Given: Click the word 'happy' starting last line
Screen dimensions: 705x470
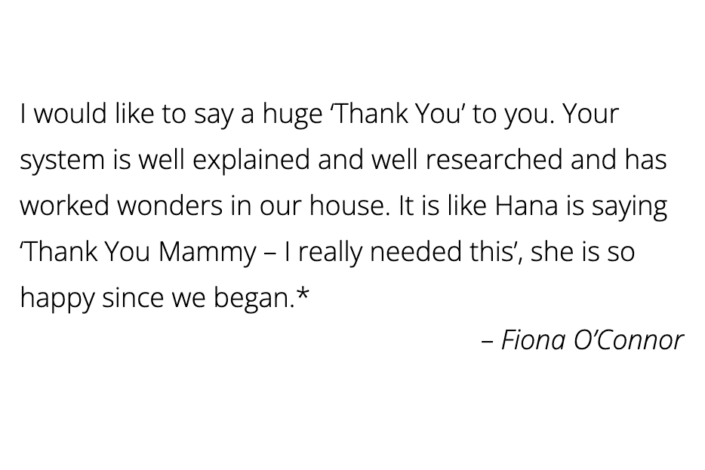Looking at the screenshot, I should 57,299.
